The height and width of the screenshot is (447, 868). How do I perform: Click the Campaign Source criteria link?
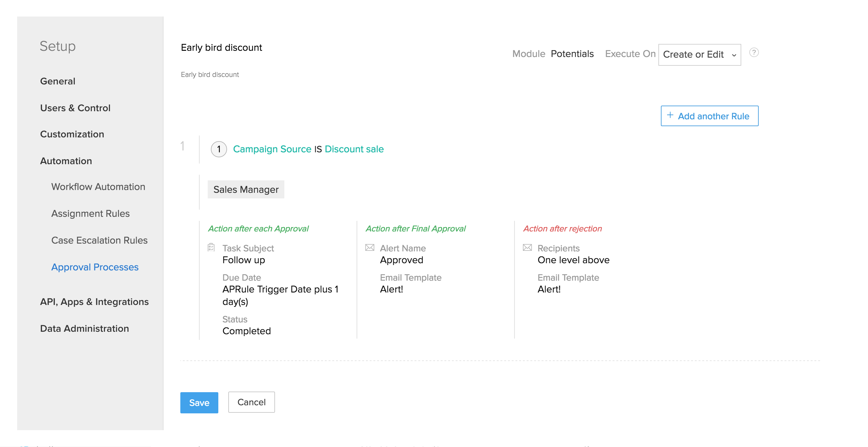point(272,149)
